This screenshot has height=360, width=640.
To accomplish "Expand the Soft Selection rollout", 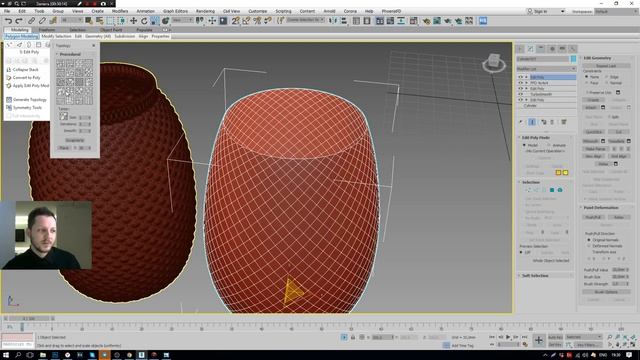I will [x=535, y=276].
